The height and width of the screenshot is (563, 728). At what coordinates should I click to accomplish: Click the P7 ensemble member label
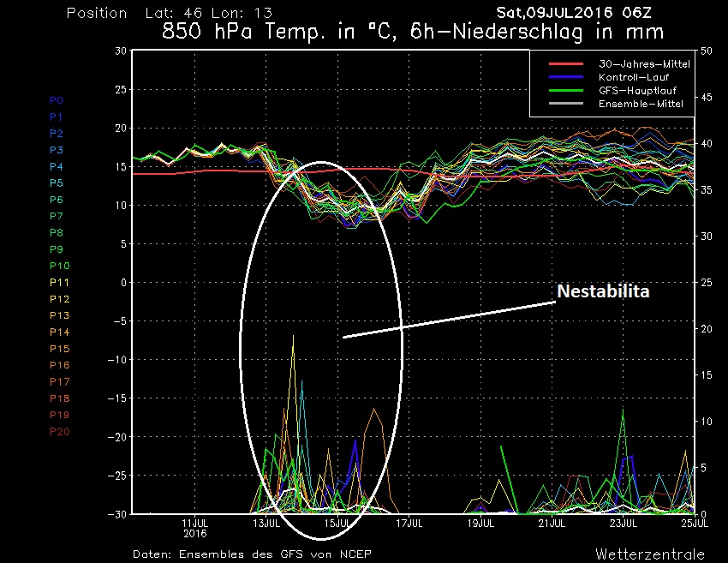tap(57, 216)
